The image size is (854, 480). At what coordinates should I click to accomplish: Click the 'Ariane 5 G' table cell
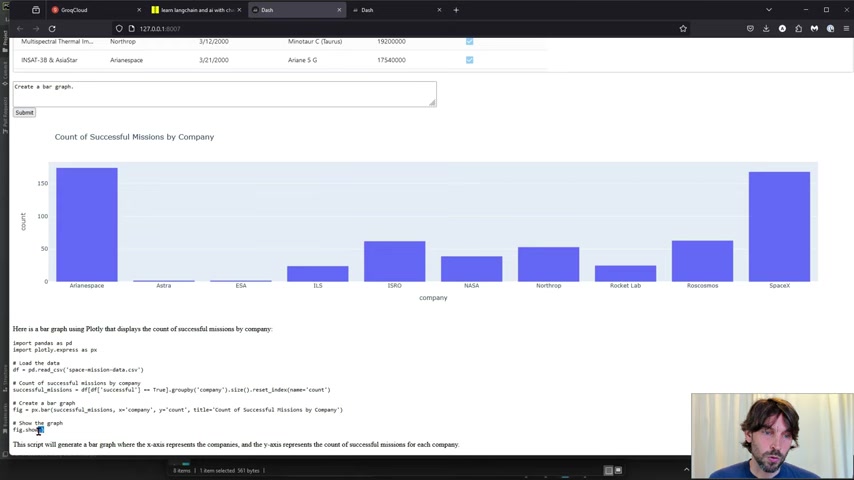(x=302, y=60)
